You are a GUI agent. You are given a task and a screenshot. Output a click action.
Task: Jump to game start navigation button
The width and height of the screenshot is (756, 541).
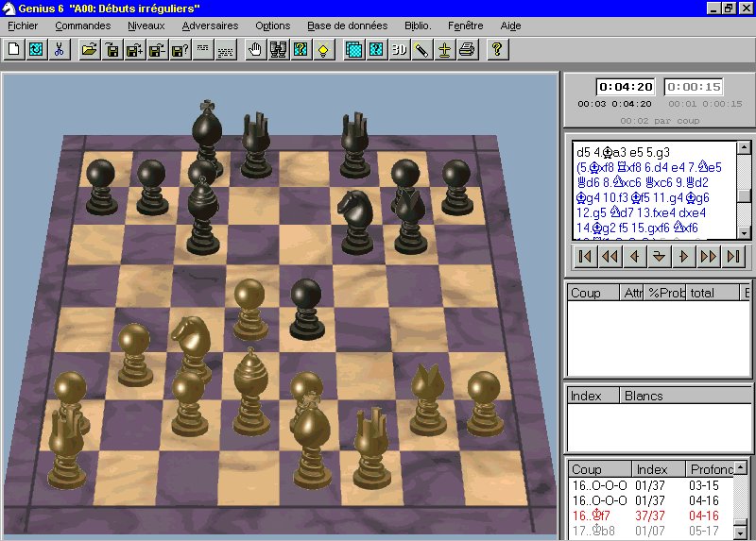click(584, 256)
